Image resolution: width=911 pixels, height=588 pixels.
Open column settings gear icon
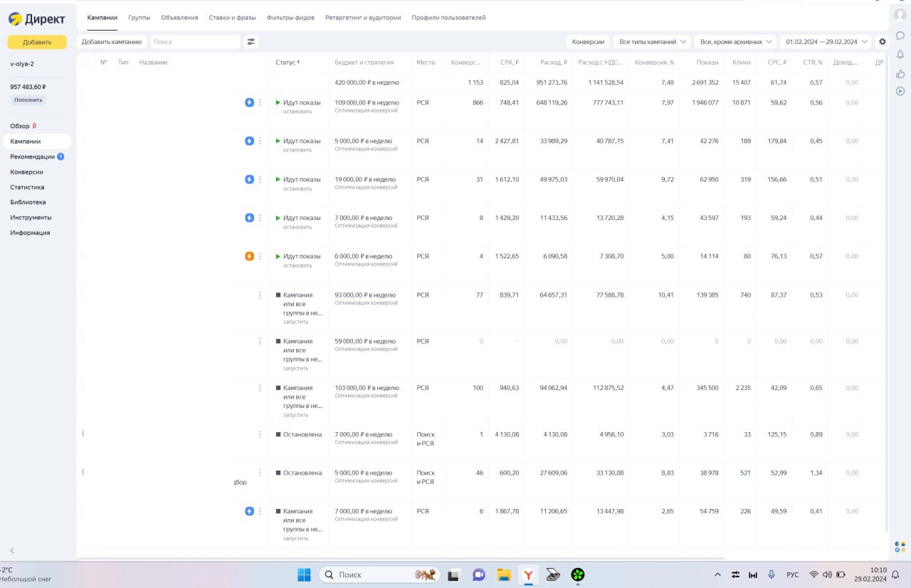tap(883, 42)
